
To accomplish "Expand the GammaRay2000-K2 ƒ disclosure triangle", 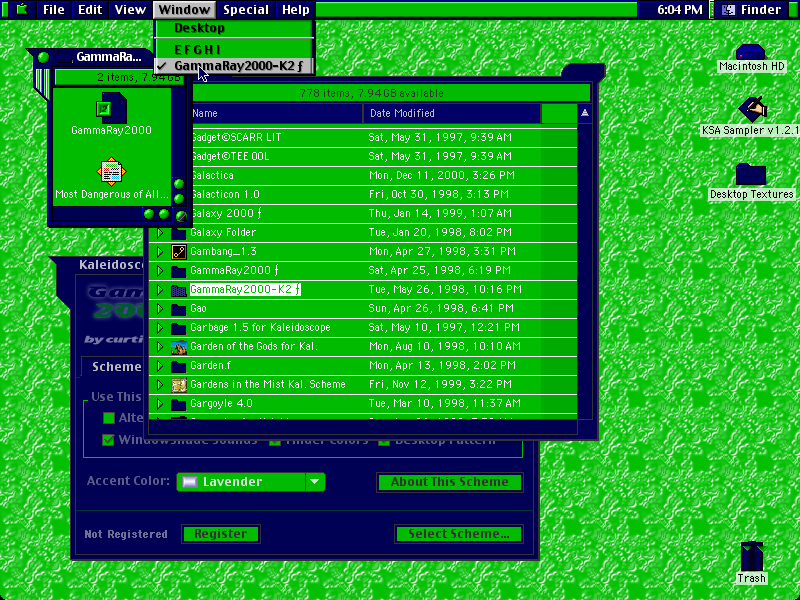I will coord(160,290).
